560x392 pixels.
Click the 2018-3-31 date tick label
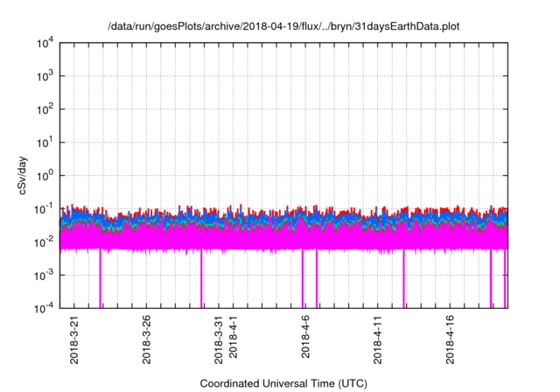tap(219, 339)
